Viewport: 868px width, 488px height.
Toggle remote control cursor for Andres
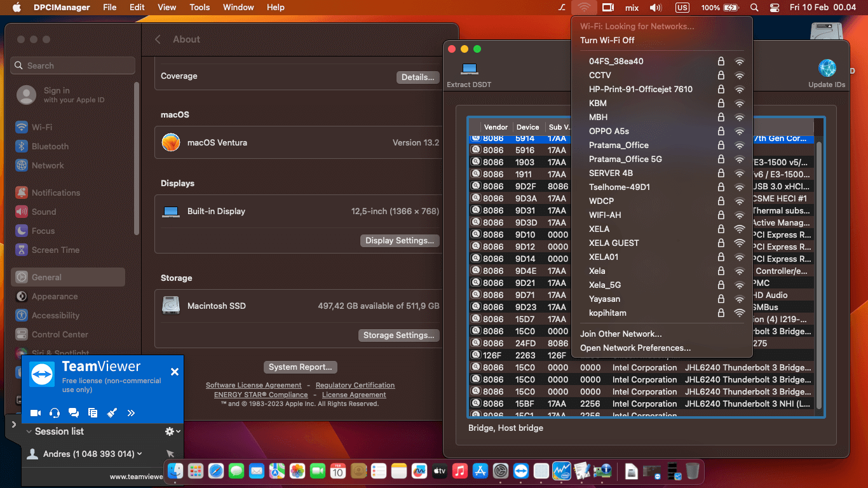click(170, 454)
